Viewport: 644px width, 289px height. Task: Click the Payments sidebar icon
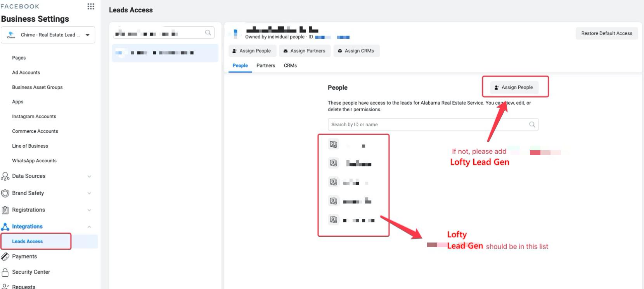(5, 256)
